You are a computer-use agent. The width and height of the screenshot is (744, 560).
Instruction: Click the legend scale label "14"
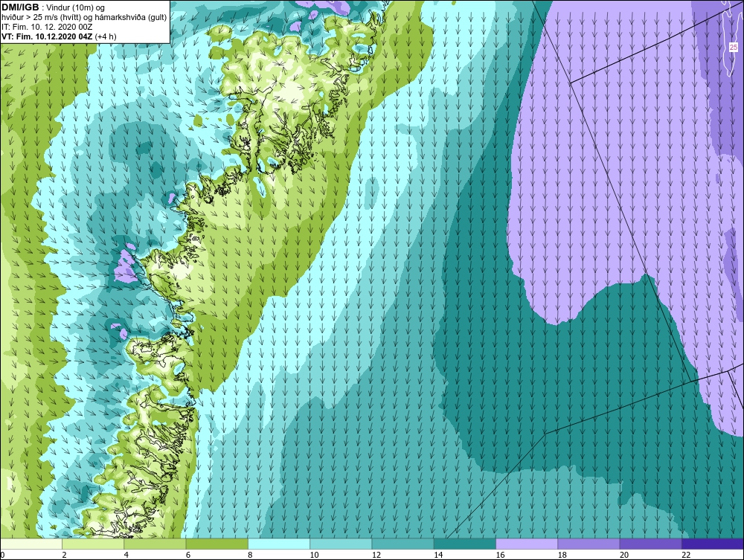[438, 556]
